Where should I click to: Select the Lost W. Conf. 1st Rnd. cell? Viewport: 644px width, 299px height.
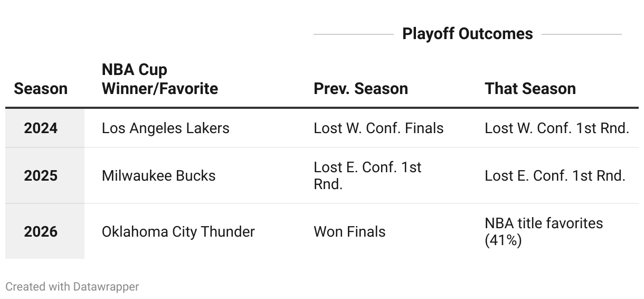pos(556,128)
